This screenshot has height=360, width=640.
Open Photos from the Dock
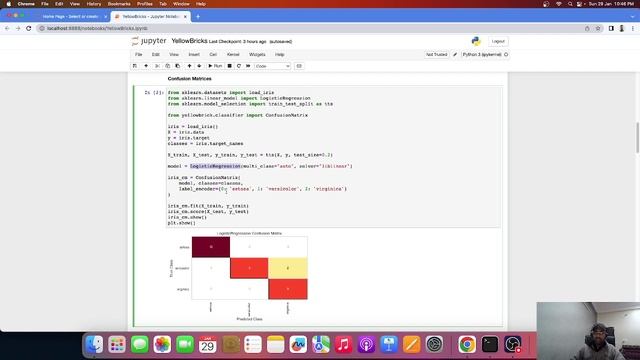162,344
